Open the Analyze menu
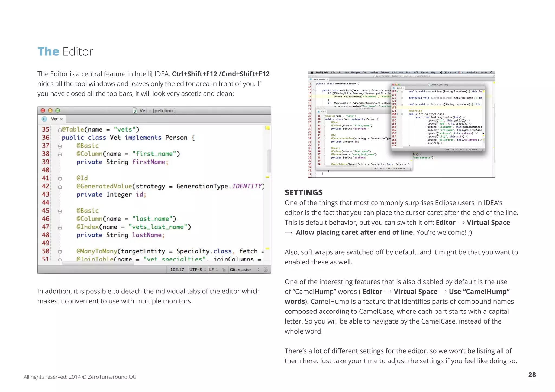This screenshot has height=392, width=555. click(374, 73)
